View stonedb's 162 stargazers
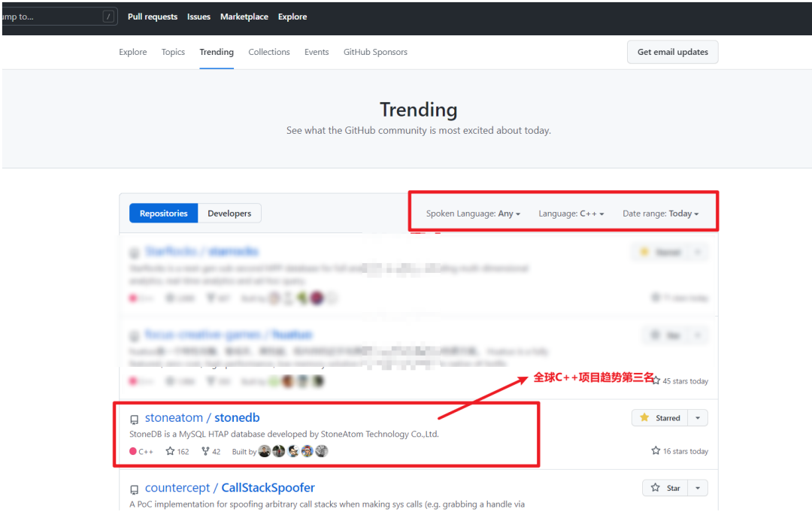The height and width of the screenshot is (512, 812). [x=177, y=451]
